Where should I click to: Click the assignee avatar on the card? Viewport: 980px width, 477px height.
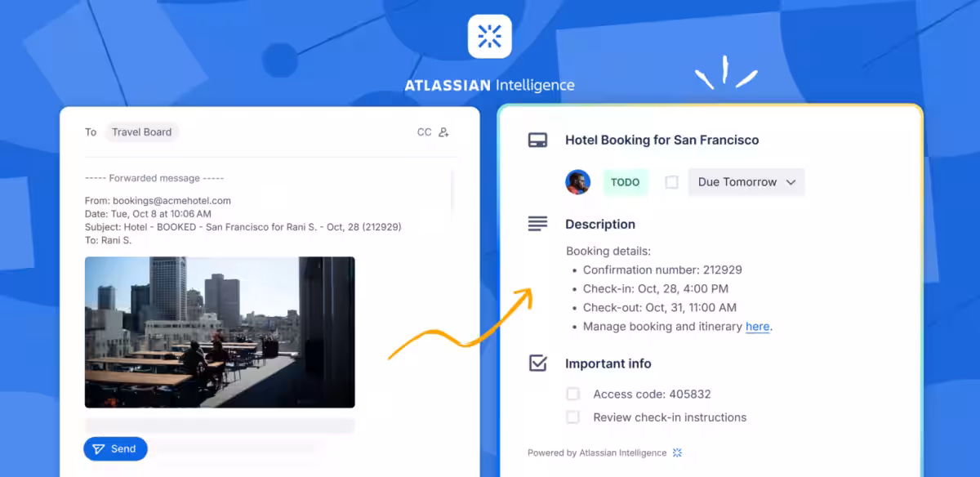(578, 182)
